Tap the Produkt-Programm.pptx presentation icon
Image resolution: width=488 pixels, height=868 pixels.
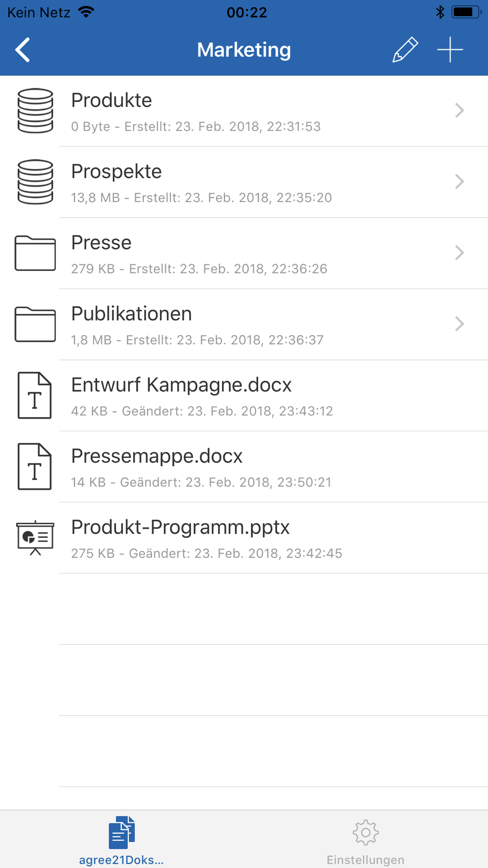35,538
